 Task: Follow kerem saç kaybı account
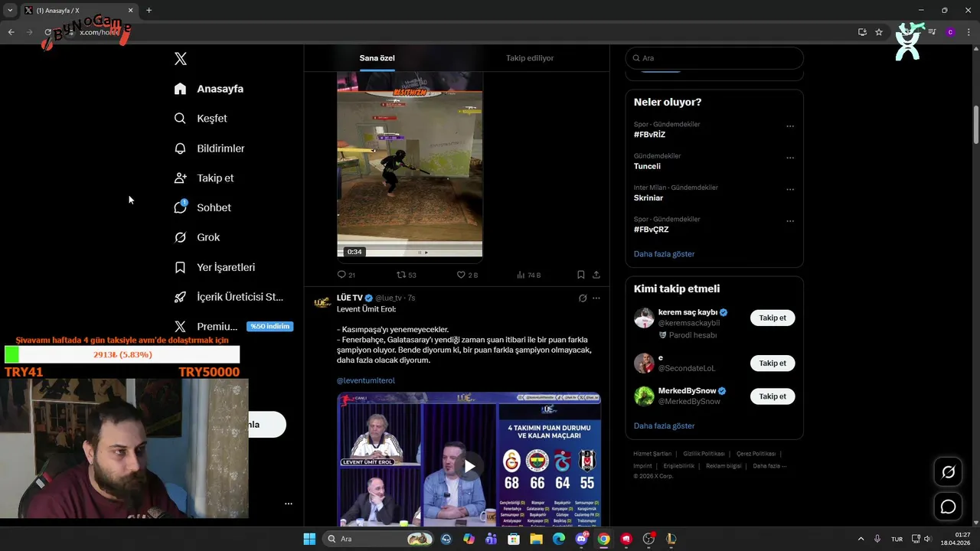(x=773, y=318)
